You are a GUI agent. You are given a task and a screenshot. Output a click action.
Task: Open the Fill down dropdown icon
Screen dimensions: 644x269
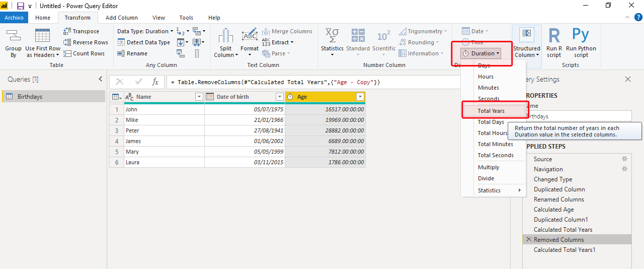(x=182, y=42)
